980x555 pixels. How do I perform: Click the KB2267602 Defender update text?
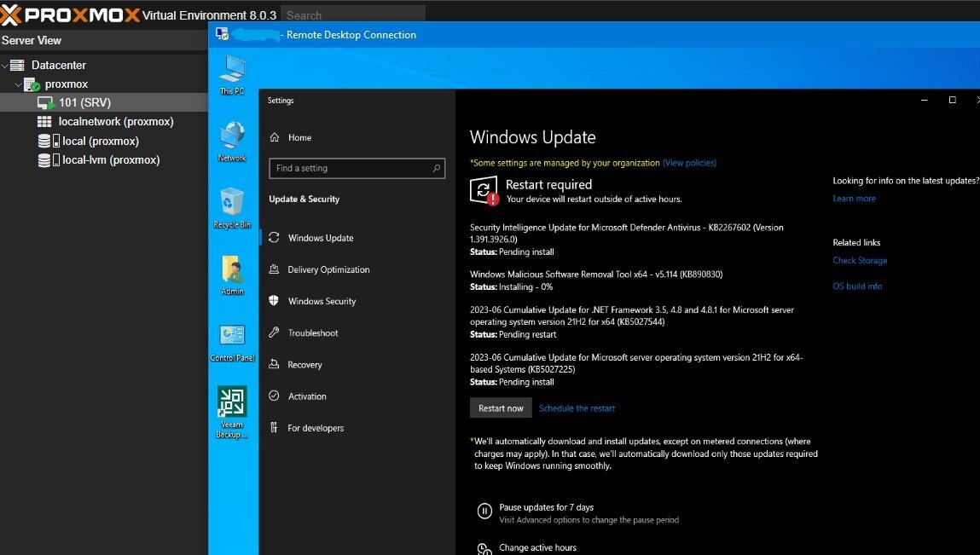626,233
